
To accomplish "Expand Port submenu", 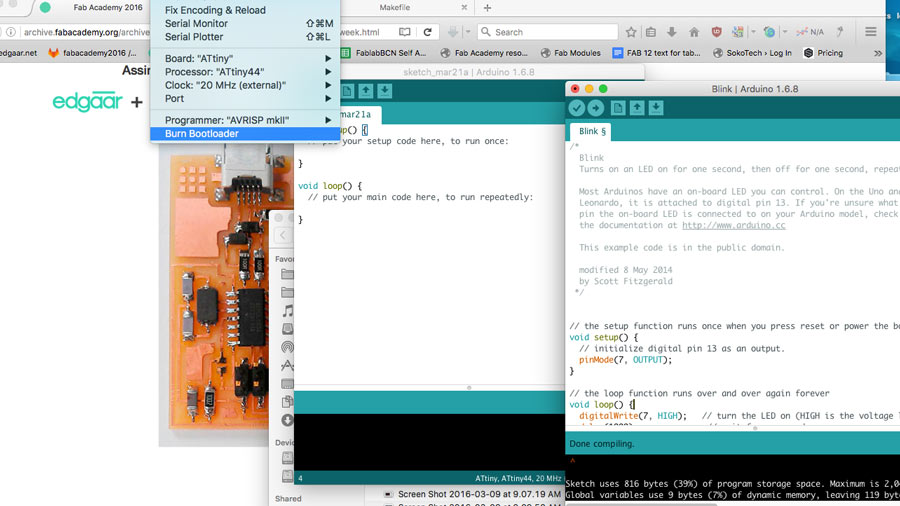I will (x=245, y=98).
